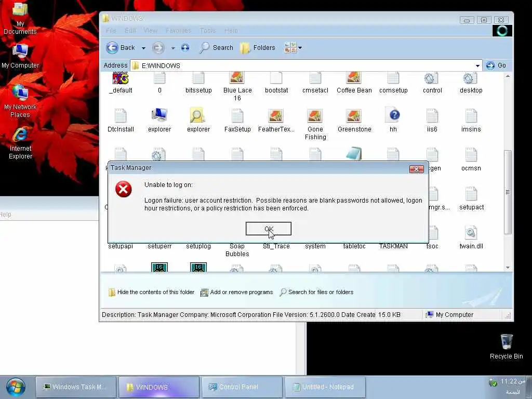Select the Coffee Bean image file
Image resolution: width=532 pixels, height=399 pixels.
click(354, 83)
